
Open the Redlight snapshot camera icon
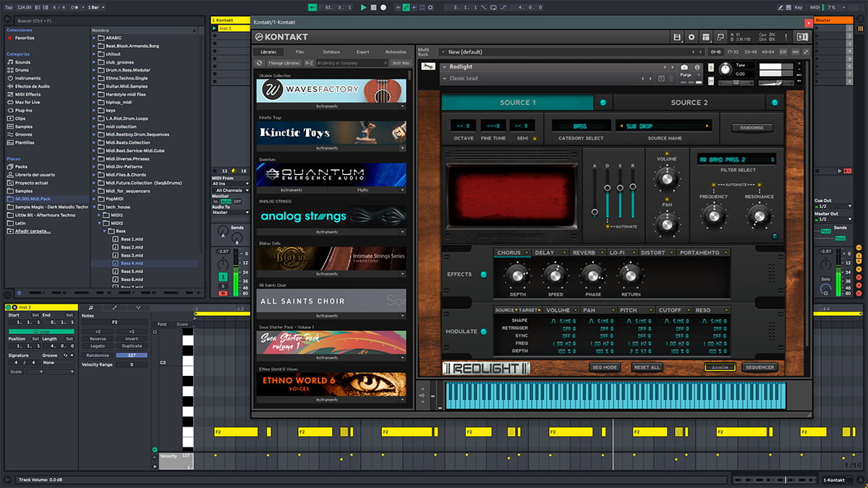pyautogui.click(x=684, y=67)
